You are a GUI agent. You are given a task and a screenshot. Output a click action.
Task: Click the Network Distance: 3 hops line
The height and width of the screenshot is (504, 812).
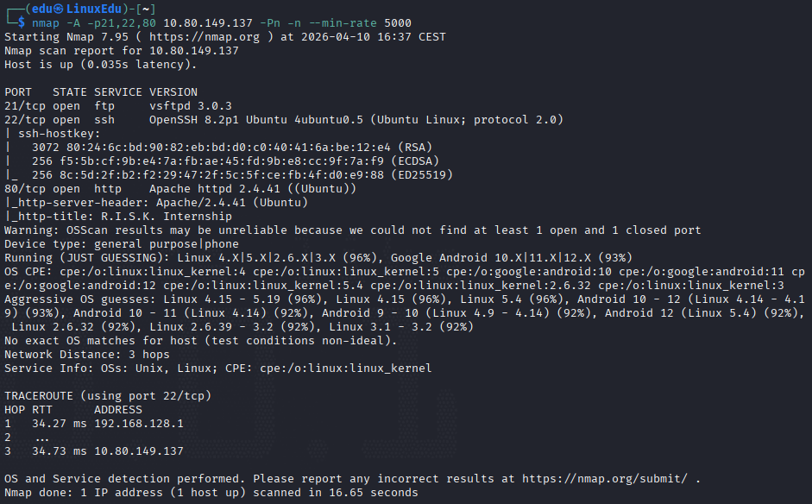pos(87,355)
